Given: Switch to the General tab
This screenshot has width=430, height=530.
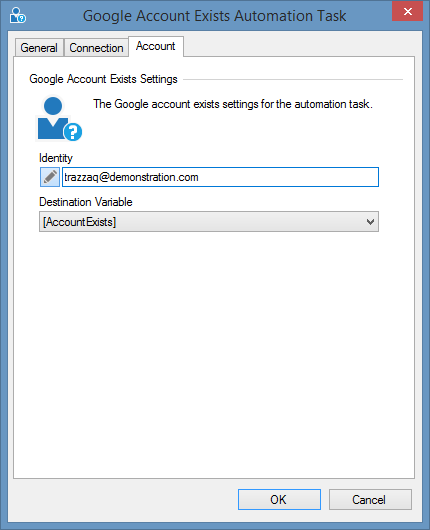Looking at the screenshot, I should point(39,48).
